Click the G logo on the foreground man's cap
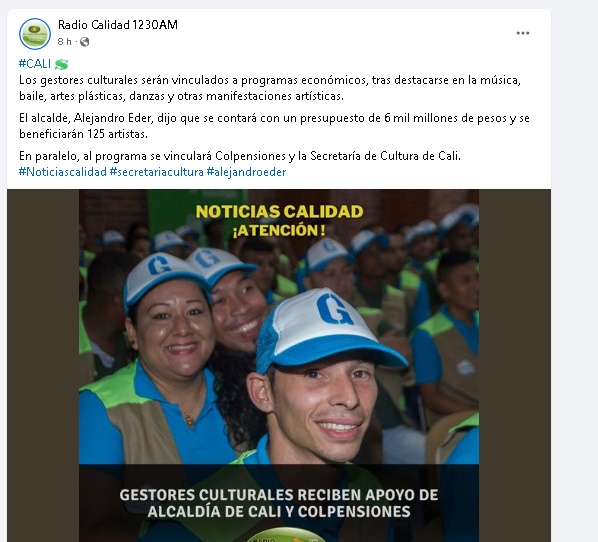 [335, 310]
